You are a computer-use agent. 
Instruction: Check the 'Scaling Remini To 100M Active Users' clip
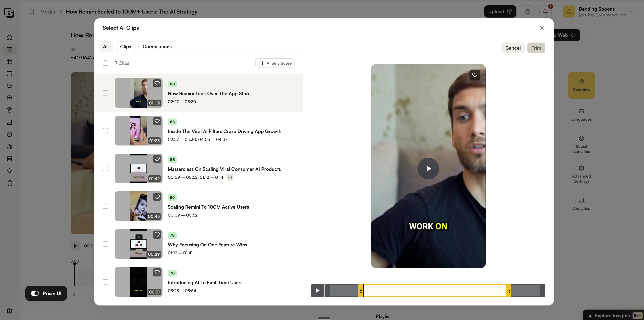pos(105,206)
